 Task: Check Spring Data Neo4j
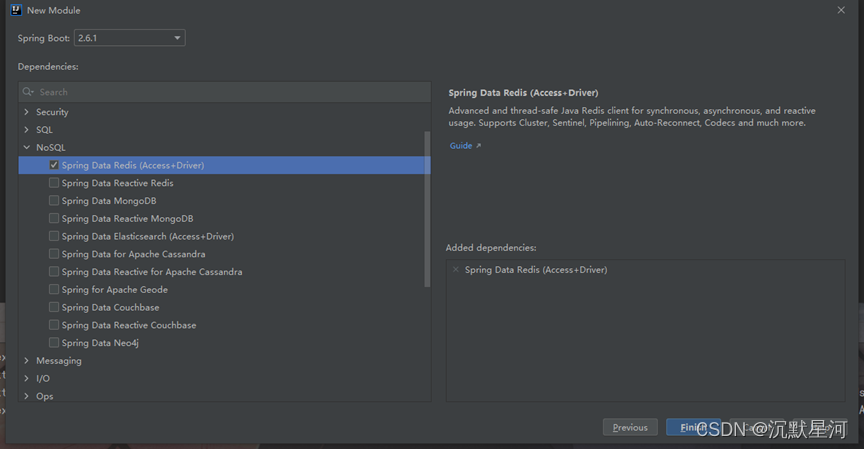click(x=53, y=343)
